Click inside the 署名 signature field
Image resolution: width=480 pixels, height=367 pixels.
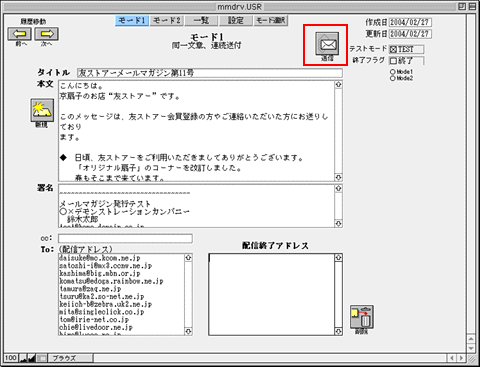196,206
